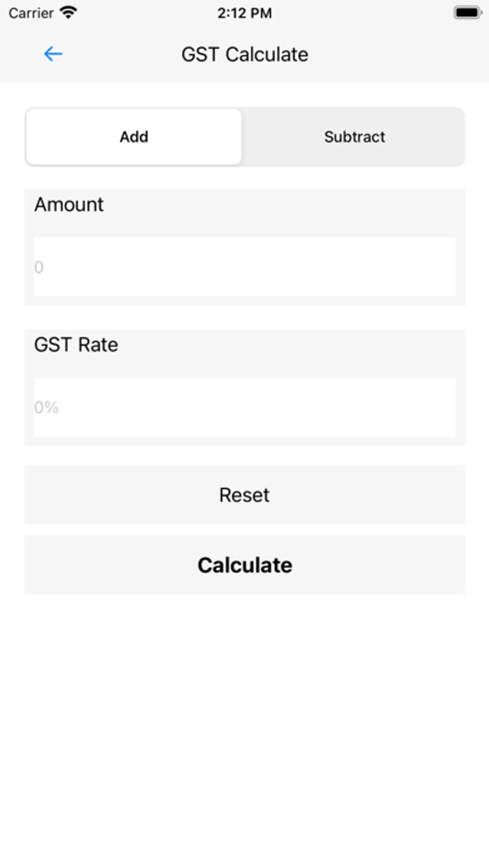Switch to Add mode
The width and height of the screenshot is (489, 868).
134,136
